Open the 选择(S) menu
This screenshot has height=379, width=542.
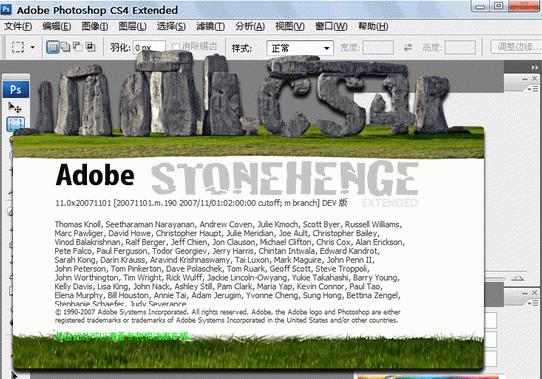(x=171, y=26)
